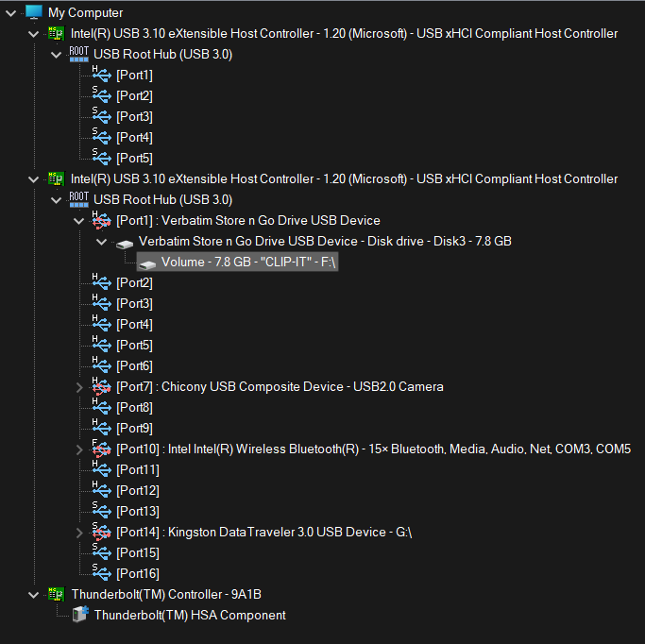Viewport: 645px width, 644px height.
Task: Collapse the root hub holding the Verbatim drive
Action: (x=56, y=200)
